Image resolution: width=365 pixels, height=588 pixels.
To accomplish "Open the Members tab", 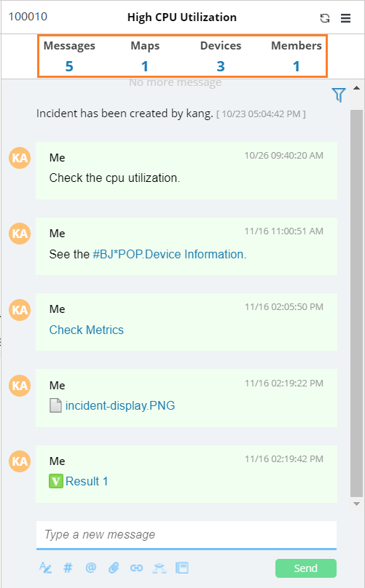I will pos(297,56).
